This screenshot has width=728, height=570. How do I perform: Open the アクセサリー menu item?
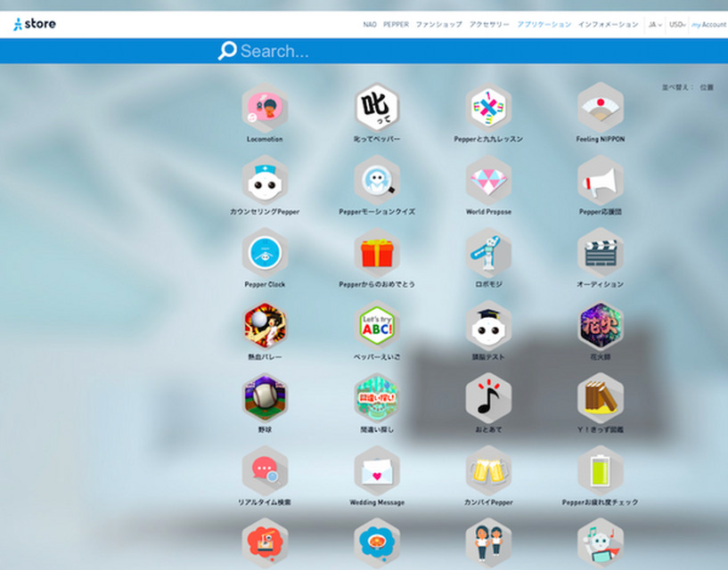(489, 25)
